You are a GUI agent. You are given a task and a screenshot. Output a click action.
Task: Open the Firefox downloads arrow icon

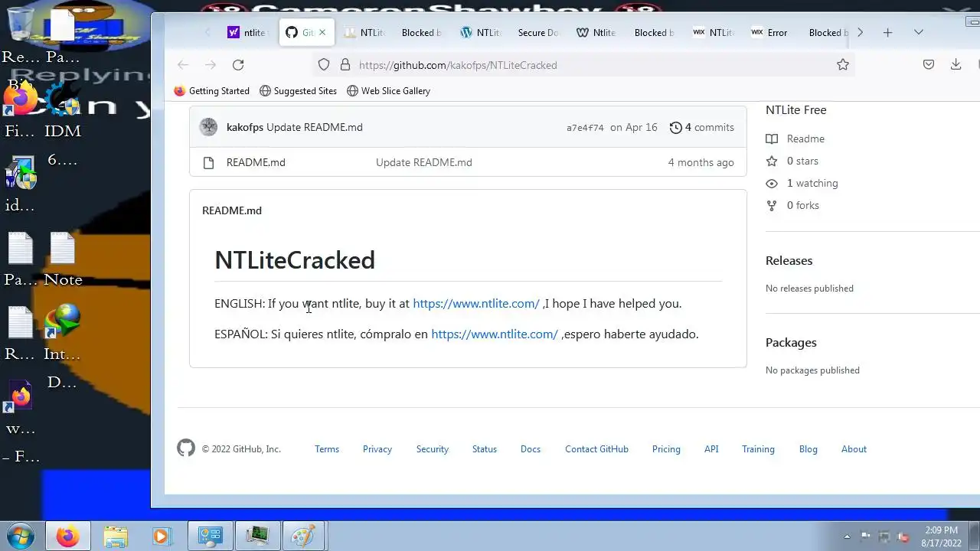point(955,65)
